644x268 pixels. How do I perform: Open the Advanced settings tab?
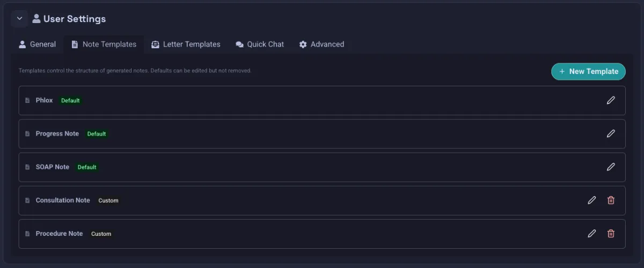[x=321, y=44]
